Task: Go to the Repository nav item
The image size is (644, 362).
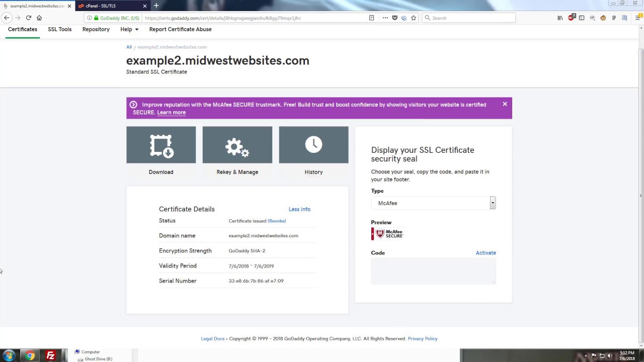Action: (96, 29)
